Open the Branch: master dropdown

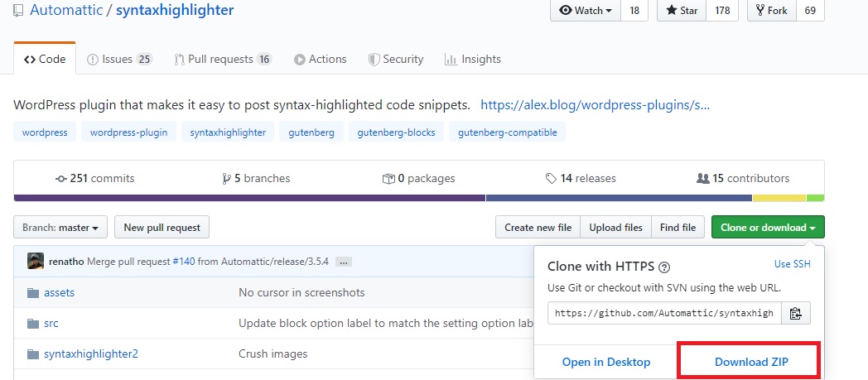60,228
